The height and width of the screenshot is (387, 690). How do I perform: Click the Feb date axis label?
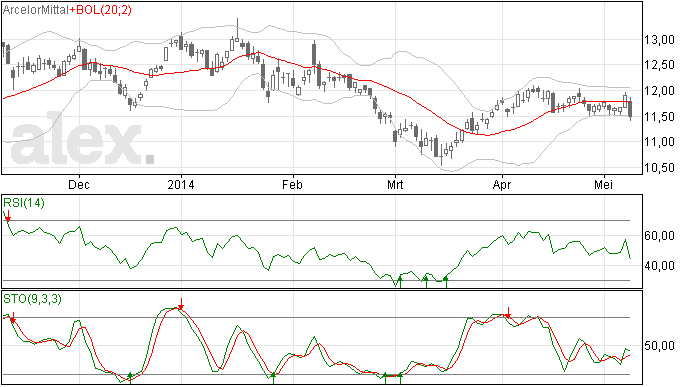(292, 184)
